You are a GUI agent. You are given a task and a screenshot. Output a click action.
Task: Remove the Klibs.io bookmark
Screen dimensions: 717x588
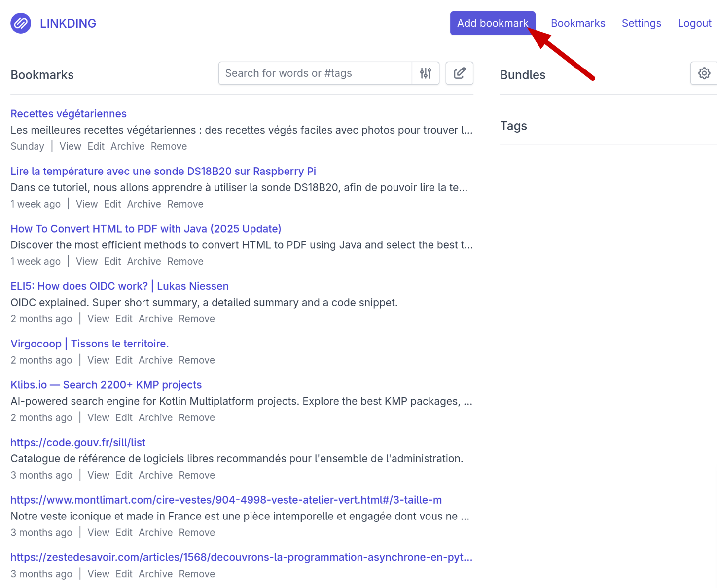pyautogui.click(x=197, y=418)
